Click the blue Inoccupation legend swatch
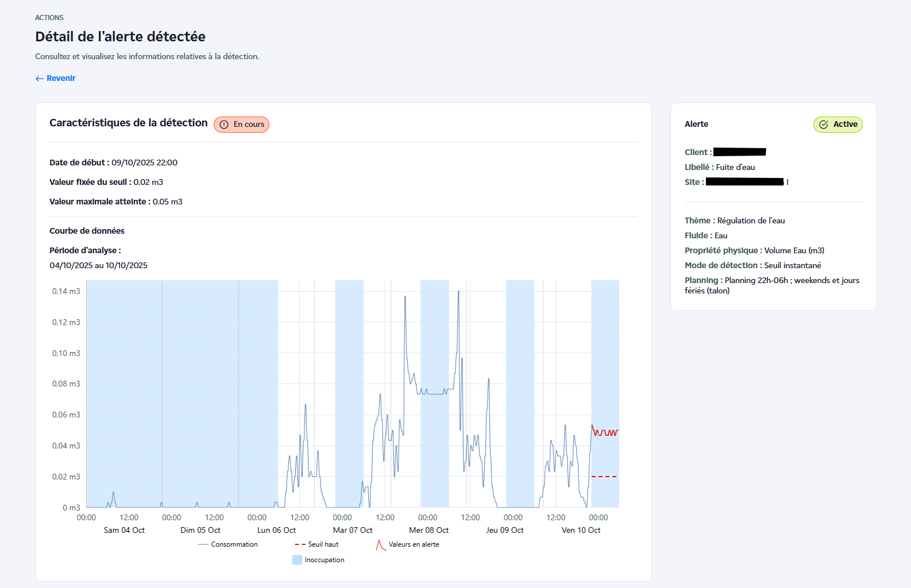This screenshot has height=588, width=911. click(297, 560)
